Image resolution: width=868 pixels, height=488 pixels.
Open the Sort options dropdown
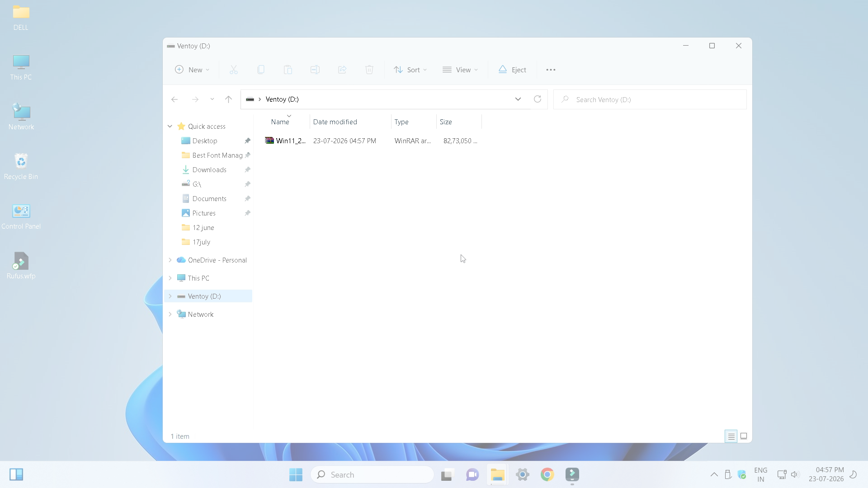point(410,70)
